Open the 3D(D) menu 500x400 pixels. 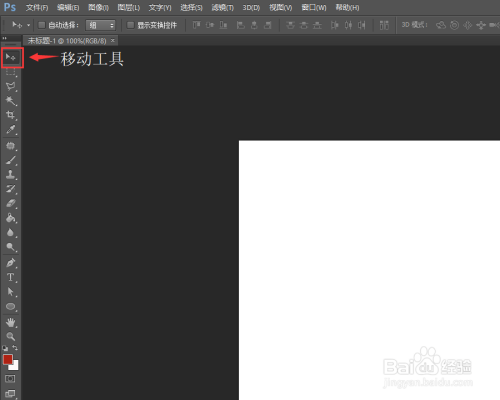point(251,7)
